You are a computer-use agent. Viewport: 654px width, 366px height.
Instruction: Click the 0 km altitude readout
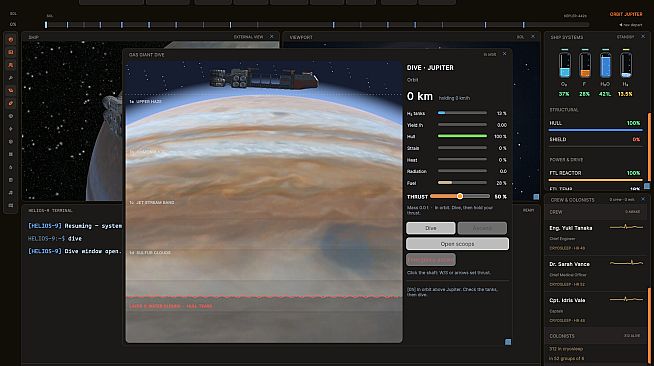(x=420, y=96)
